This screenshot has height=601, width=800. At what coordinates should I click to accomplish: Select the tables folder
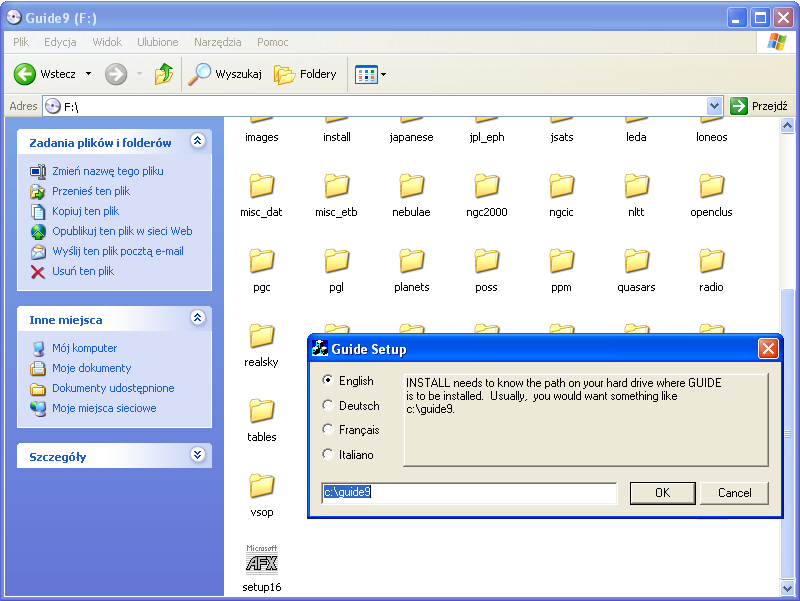click(261, 421)
